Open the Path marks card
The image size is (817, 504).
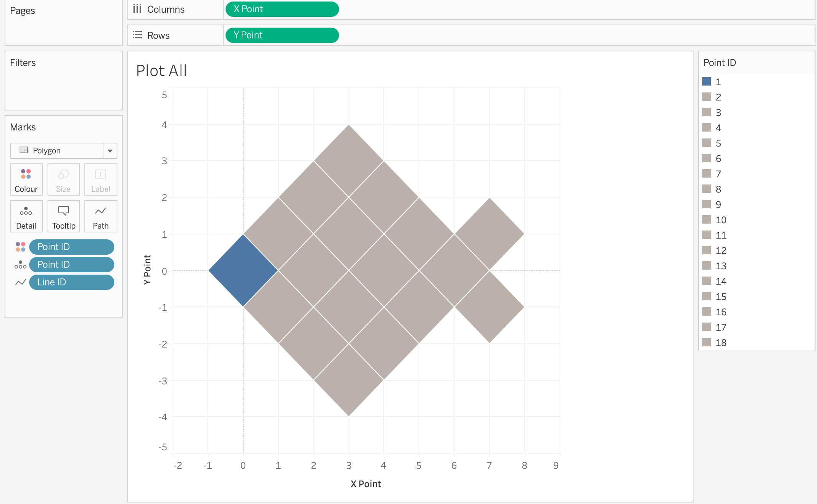tap(100, 216)
